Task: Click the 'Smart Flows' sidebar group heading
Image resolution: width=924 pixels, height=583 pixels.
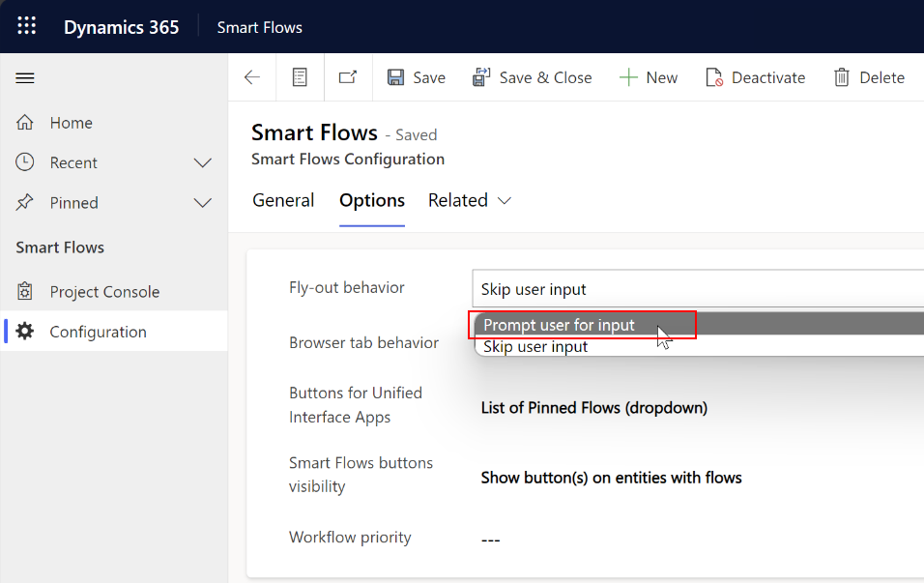Action: 60,248
